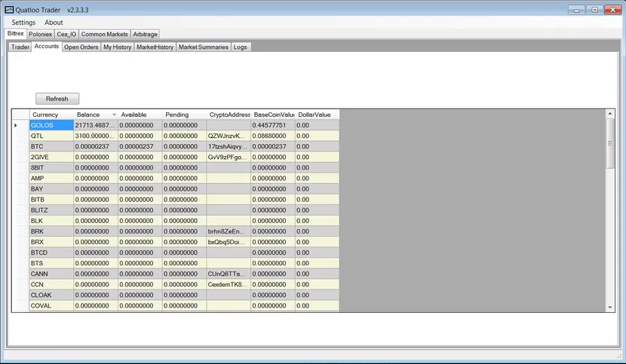
Task: Select the BRK currency cell
Action: coord(51,231)
